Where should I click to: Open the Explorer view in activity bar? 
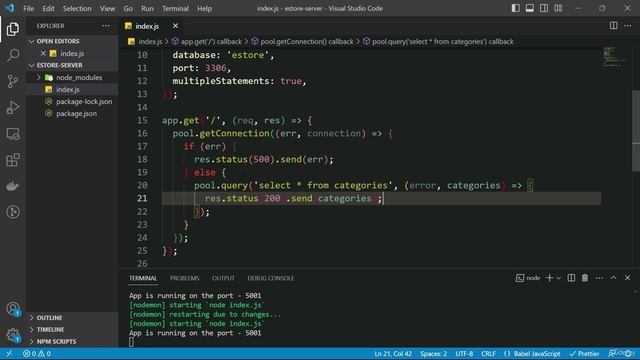click(13, 29)
